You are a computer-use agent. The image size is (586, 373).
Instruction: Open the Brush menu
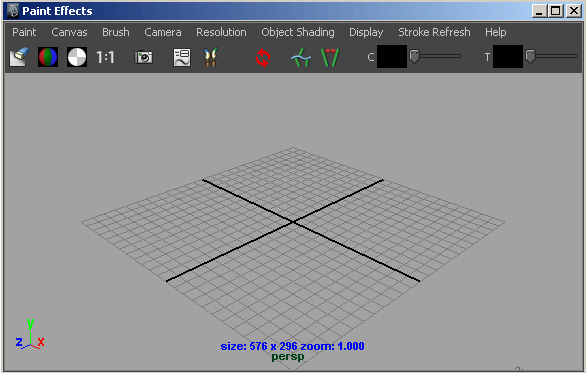point(116,32)
